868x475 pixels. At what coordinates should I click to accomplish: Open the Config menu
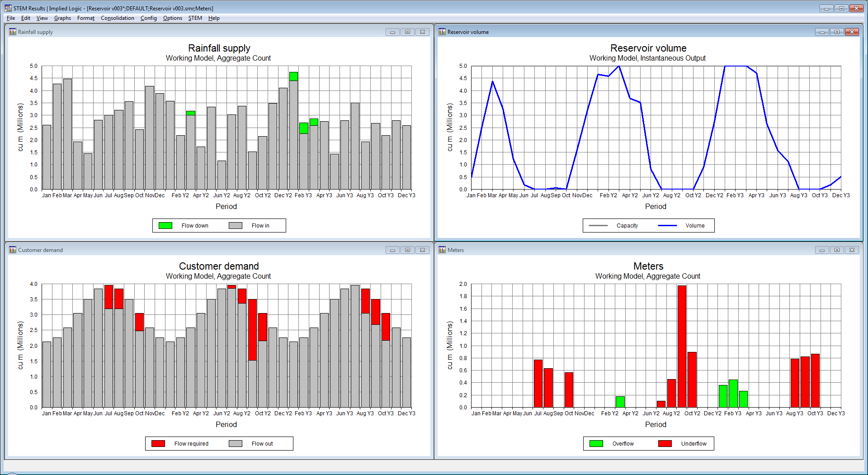[x=148, y=18]
